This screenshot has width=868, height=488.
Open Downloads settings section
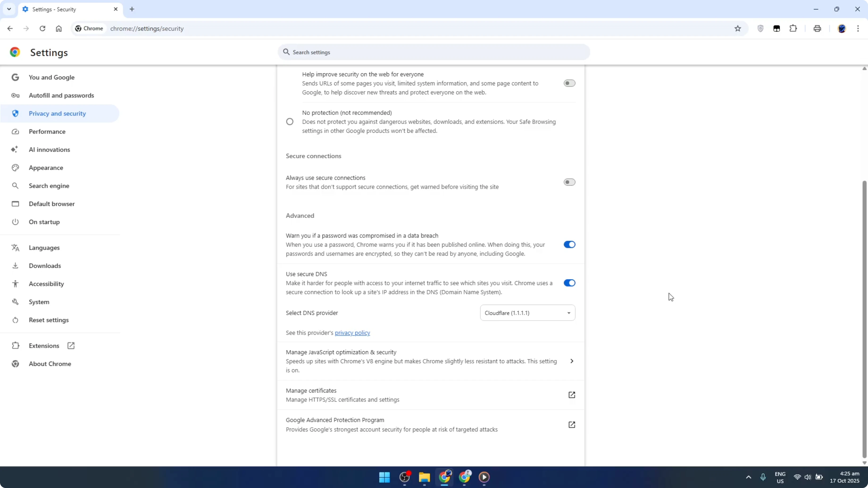pos(45,266)
